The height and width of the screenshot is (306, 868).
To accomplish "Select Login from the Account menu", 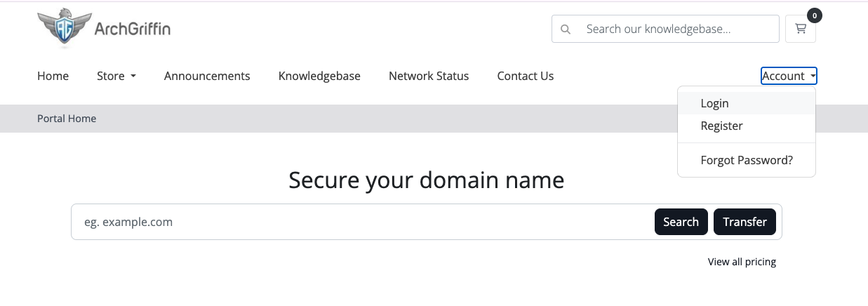I will (x=714, y=103).
